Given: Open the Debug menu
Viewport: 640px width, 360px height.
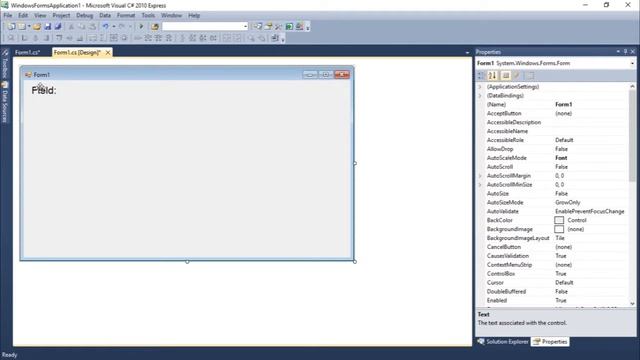Looking at the screenshot, I should tap(84, 16).
